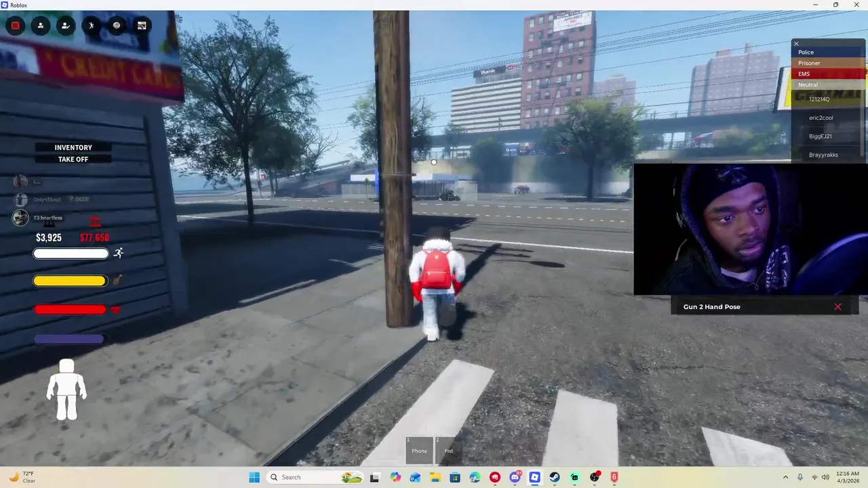Open Copilot from taskbar

click(x=395, y=477)
